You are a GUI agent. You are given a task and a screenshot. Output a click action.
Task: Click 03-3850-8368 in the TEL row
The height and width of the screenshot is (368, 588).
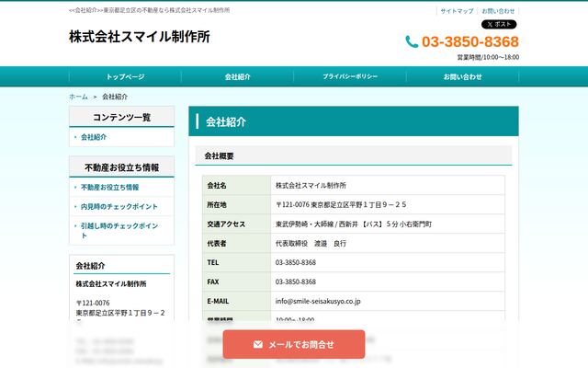[296, 262]
